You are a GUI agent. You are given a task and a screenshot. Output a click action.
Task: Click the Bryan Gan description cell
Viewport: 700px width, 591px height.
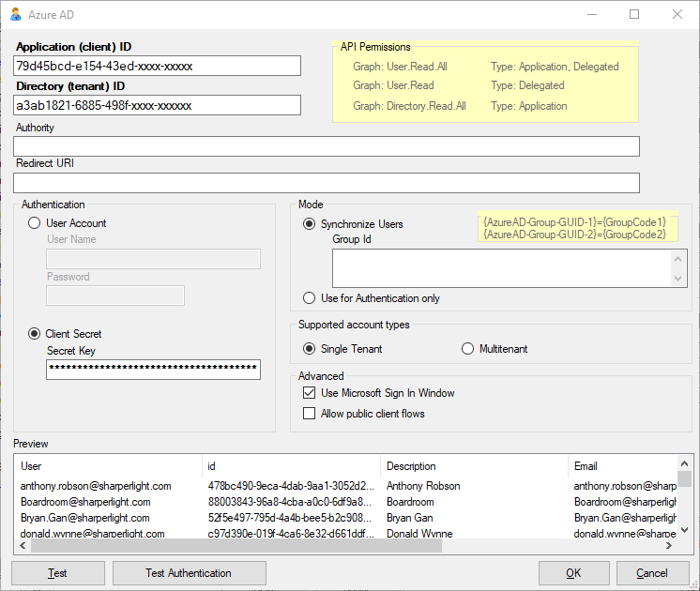(x=410, y=518)
